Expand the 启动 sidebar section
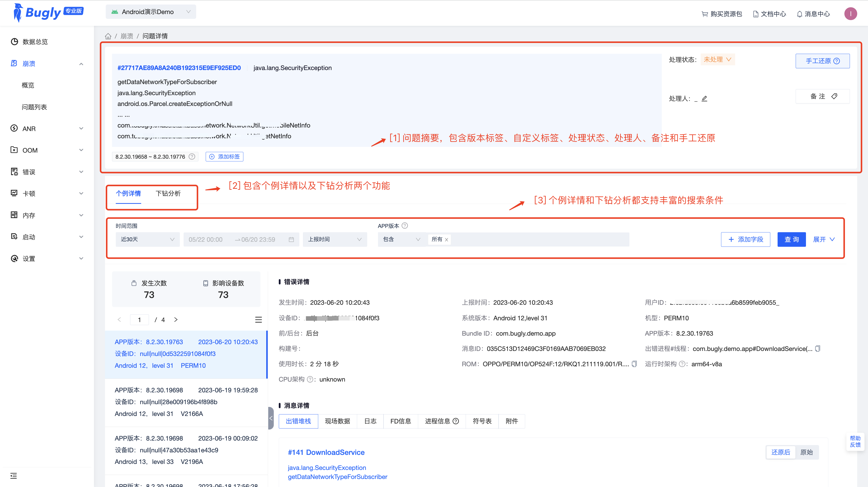The width and height of the screenshot is (868, 487). [81, 237]
